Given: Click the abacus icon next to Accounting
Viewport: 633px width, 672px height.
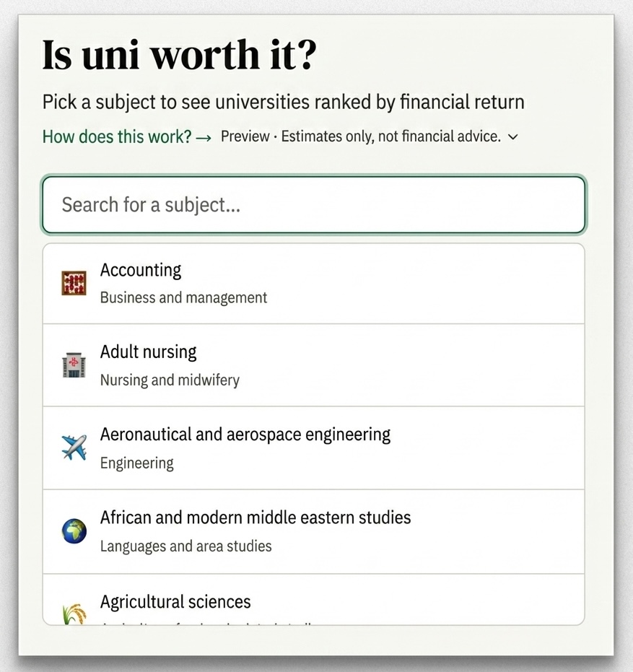Looking at the screenshot, I should 73,282.
